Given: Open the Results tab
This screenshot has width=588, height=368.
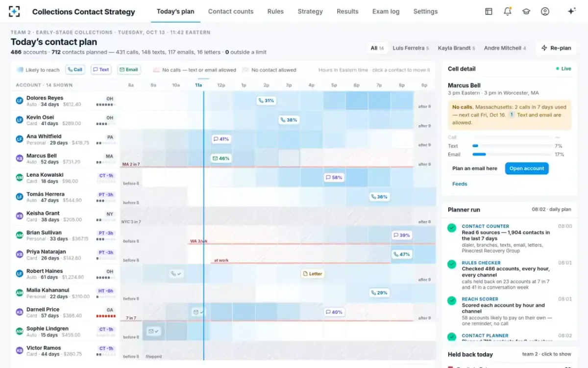Looking at the screenshot, I should (x=347, y=11).
